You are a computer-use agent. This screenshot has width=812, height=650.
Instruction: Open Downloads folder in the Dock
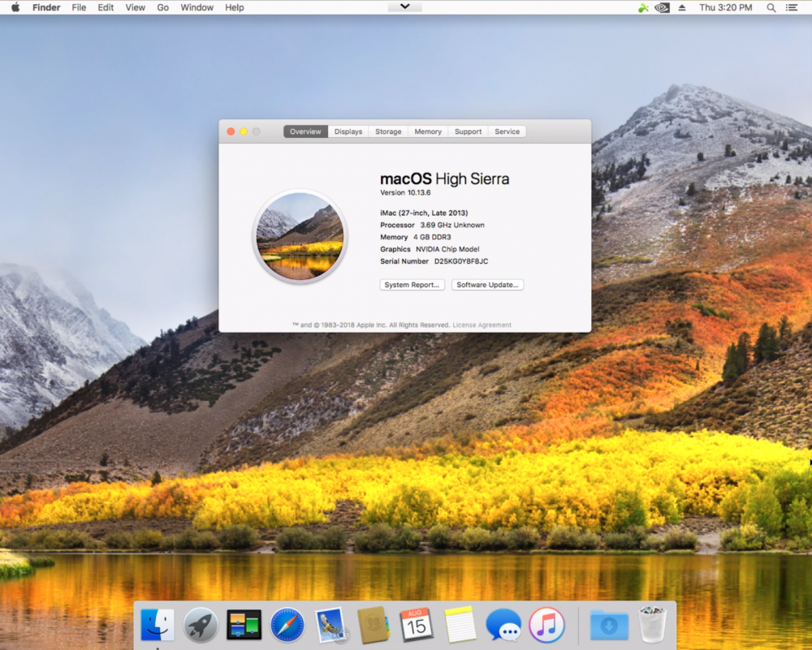pyautogui.click(x=609, y=625)
